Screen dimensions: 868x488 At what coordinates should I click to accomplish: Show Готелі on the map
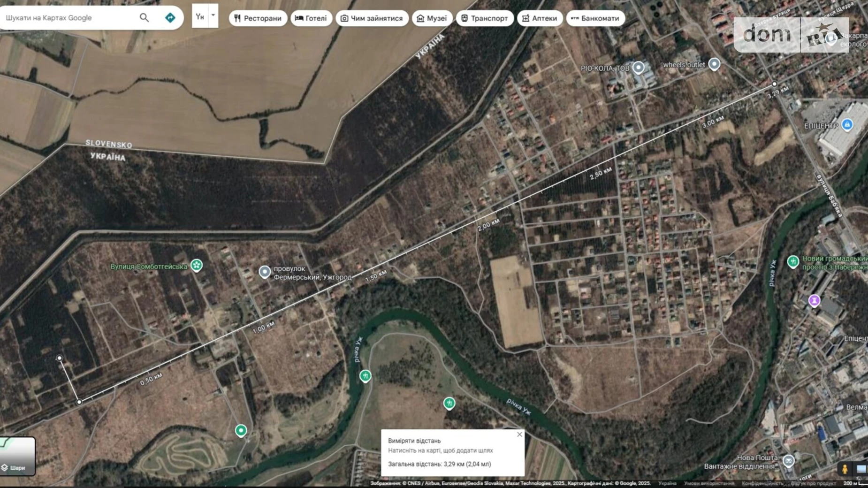[311, 18]
